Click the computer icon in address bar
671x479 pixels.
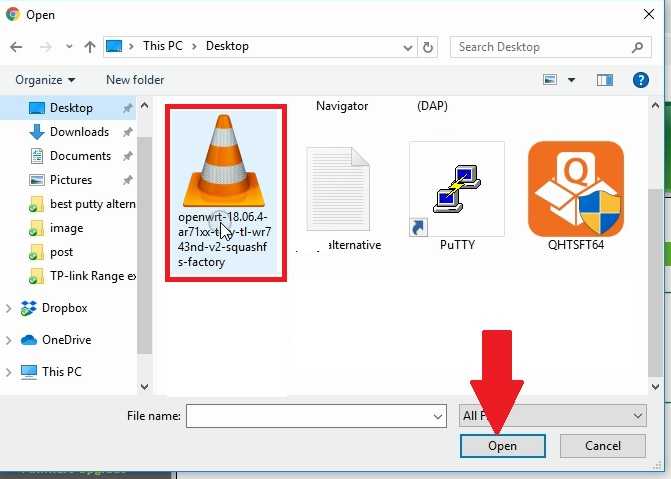pos(114,46)
